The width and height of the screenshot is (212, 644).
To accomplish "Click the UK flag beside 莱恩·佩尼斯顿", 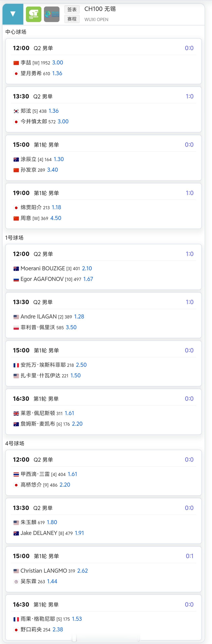I will point(16,413).
